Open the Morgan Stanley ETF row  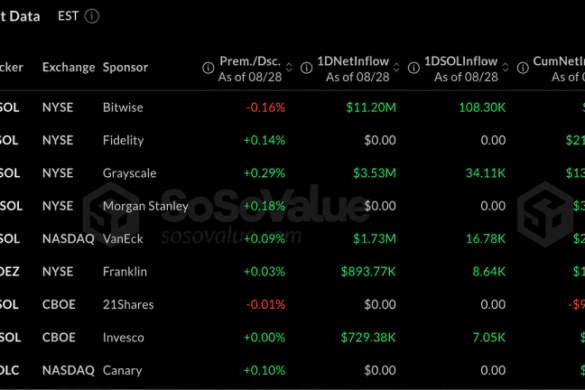pos(292,206)
